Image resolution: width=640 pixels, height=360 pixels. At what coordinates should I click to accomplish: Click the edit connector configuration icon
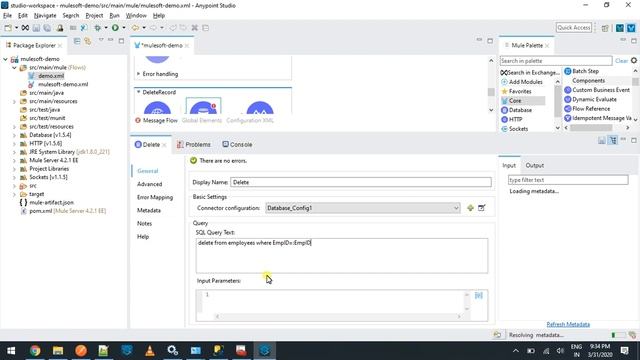point(482,208)
